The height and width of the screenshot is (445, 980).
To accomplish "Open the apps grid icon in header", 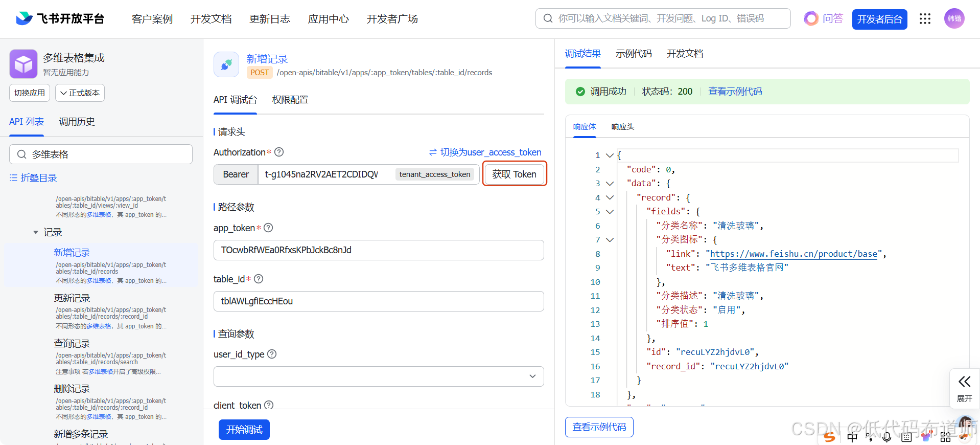I will [x=925, y=19].
